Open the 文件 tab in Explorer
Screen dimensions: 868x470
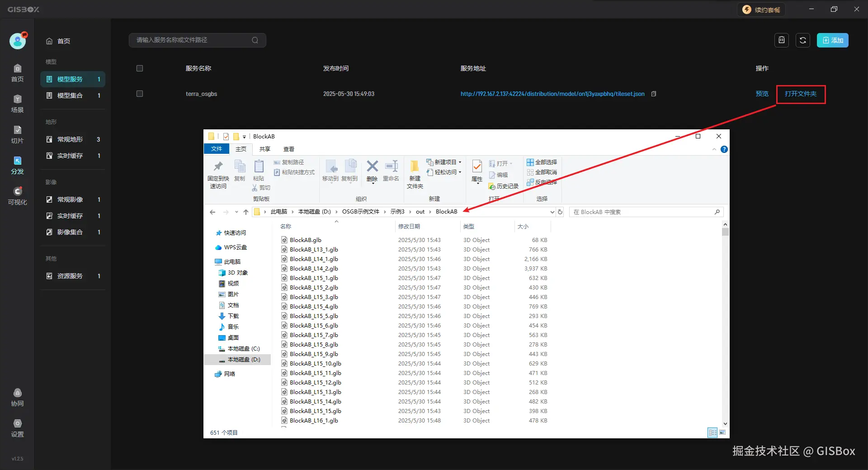tap(217, 149)
